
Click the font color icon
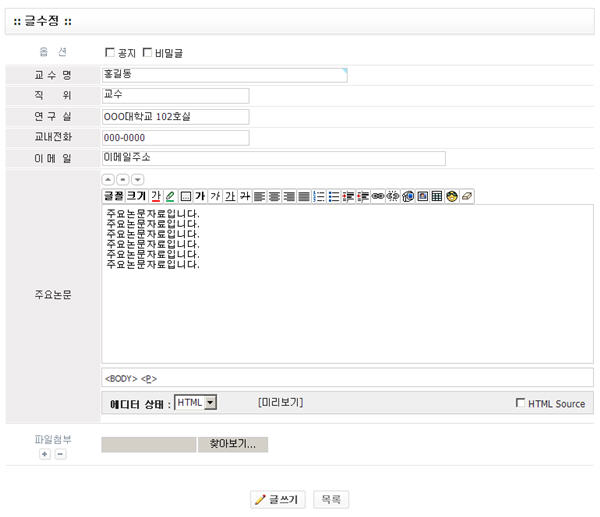pos(155,196)
